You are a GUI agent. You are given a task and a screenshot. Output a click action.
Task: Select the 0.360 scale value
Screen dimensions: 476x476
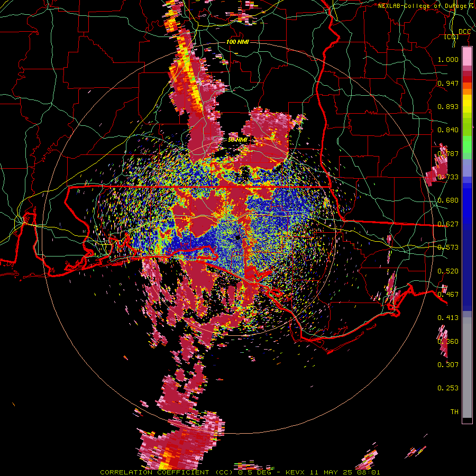[x=448, y=342]
